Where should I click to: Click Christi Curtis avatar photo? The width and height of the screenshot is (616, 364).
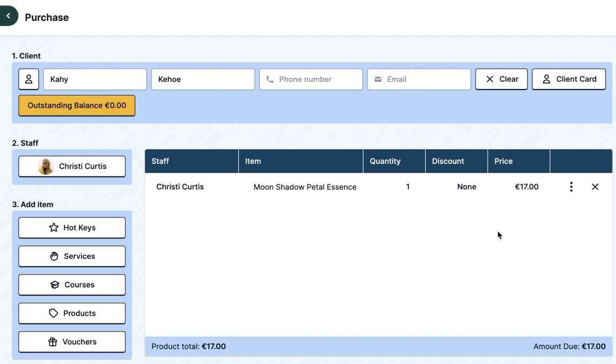pyautogui.click(x=45, y=167)
